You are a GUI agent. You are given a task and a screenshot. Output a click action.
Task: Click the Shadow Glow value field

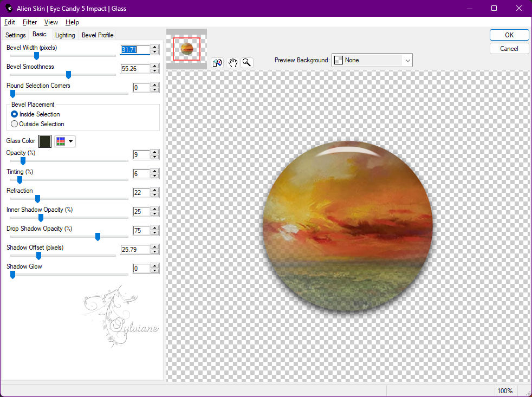click(x=141, y=269)
